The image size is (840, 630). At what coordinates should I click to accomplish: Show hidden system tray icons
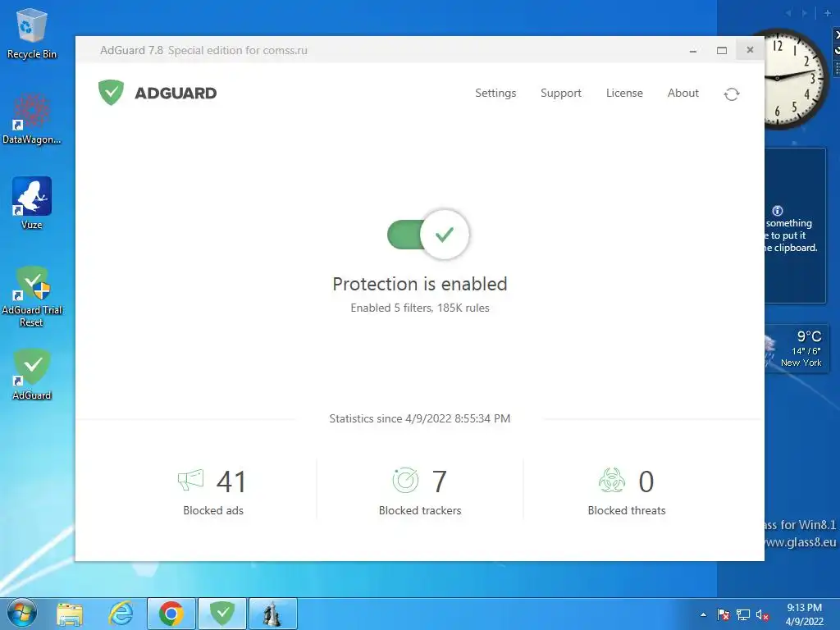(x=703, y=614)
